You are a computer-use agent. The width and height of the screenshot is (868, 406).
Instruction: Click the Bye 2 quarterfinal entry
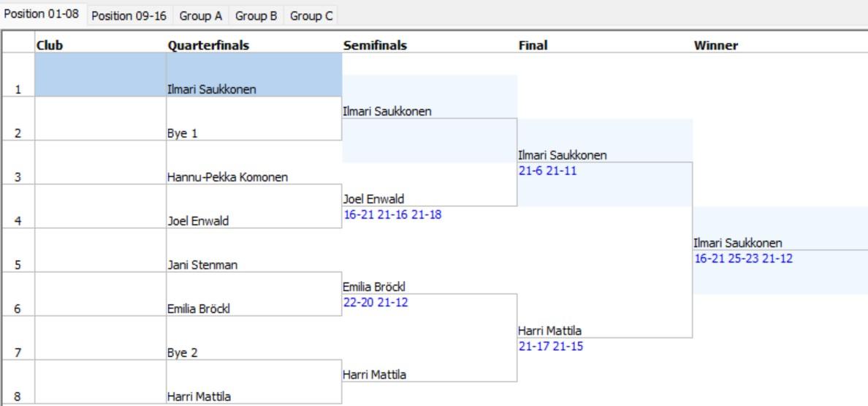[x=183, y=353]
